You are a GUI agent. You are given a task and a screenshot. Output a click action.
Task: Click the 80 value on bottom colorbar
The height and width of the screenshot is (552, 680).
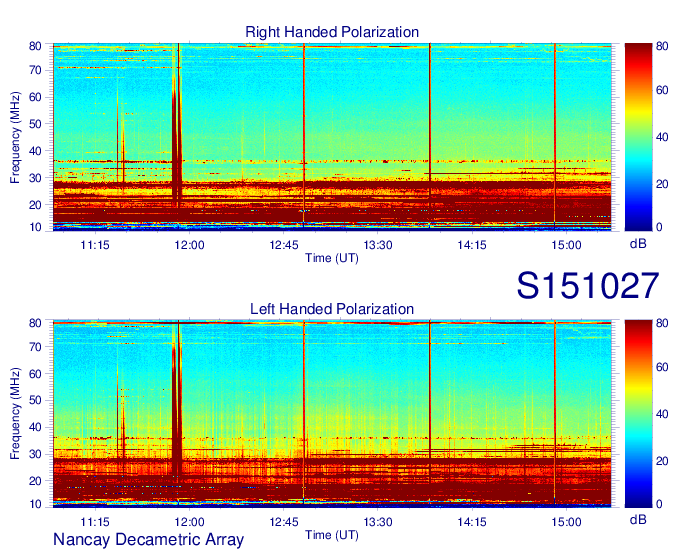662,323
